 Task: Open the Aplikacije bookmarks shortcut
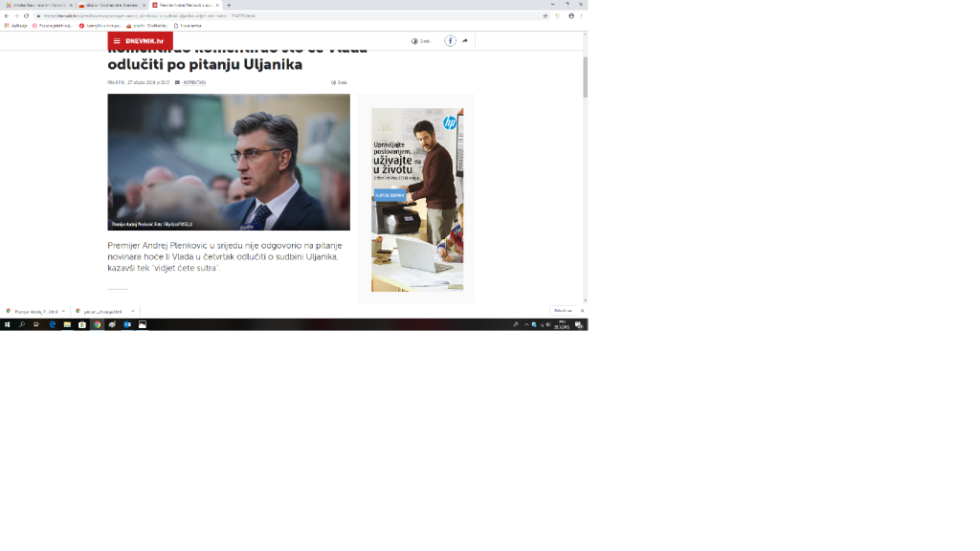click(x=15, y=26)
